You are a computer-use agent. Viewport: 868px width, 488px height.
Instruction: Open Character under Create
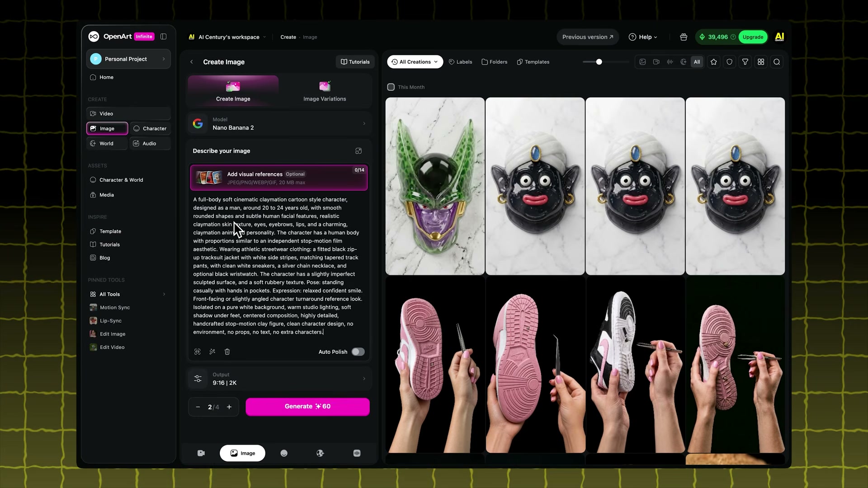pyautogui.click(x=150, y=129)
